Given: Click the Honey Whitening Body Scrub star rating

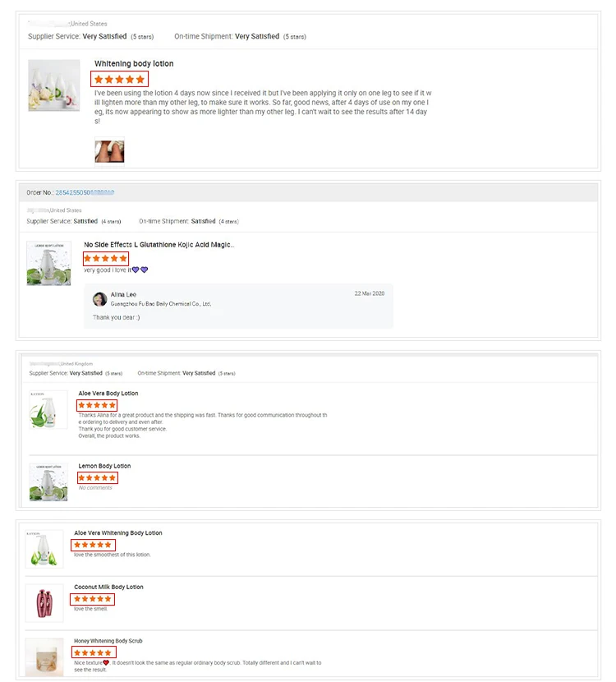Looking at the screenshot, I should (x=93, y=652).
